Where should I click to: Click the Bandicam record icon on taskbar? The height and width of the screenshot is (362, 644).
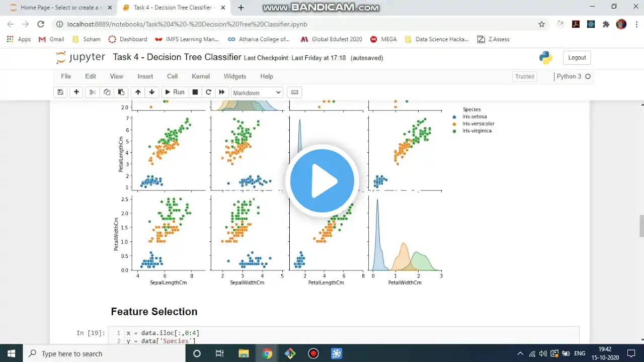(x=313, y=353)
